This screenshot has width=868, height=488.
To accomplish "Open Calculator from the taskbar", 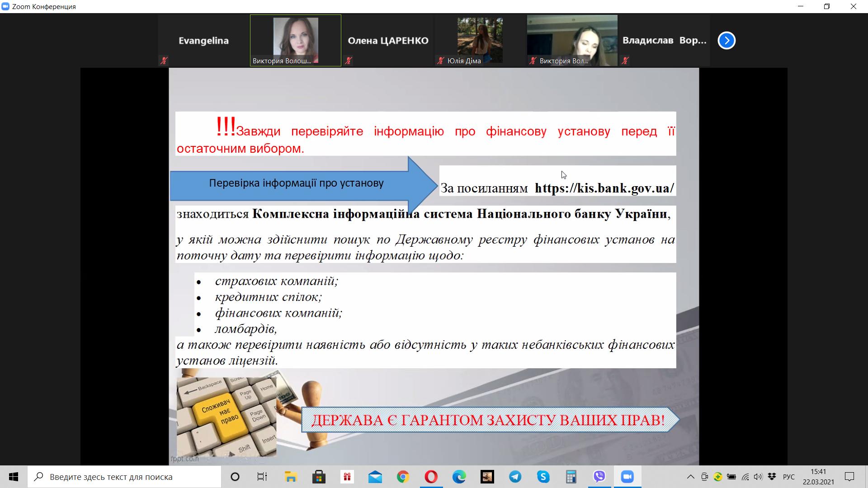I will coord(571,477).
